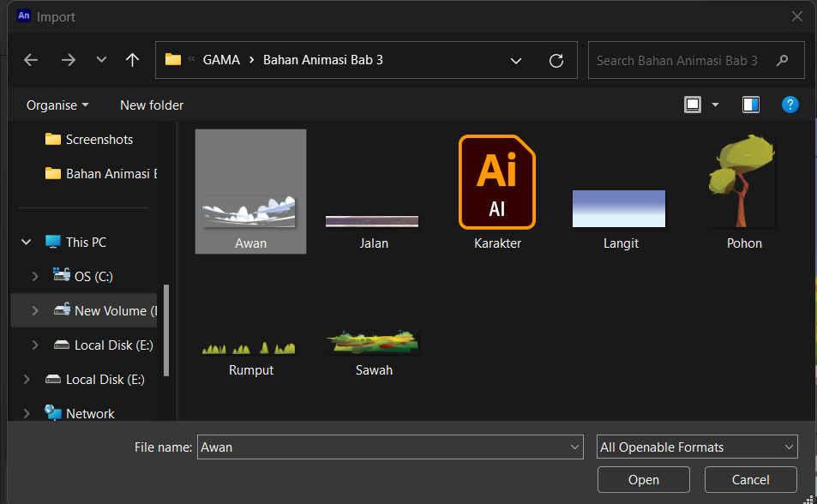
Task: Collapse the This PC tree node
Action: coord(26,242)
